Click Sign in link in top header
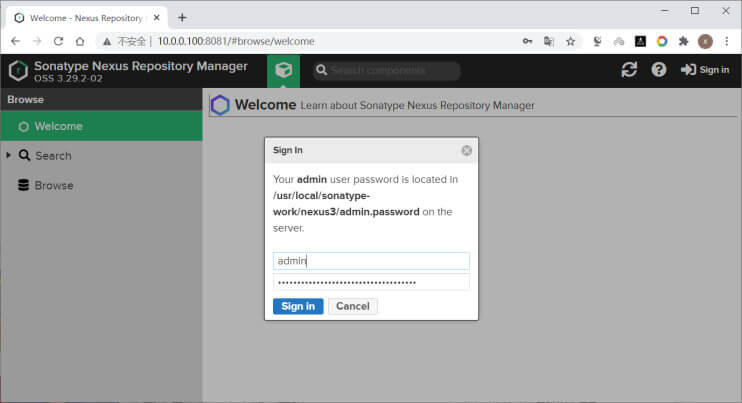The image size is (742, 403). pos(705,70)
